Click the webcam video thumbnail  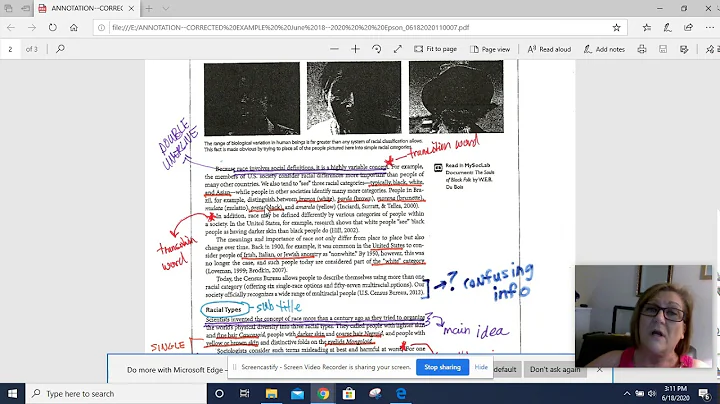(x=643, y=316)
